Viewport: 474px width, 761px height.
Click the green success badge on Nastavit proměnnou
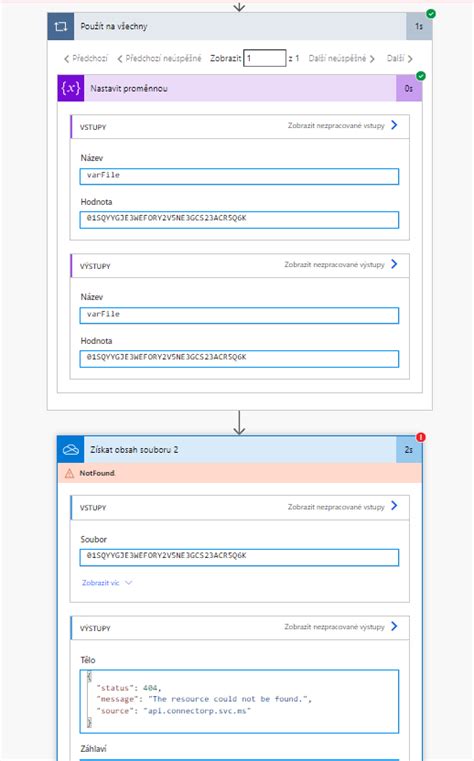421,76
